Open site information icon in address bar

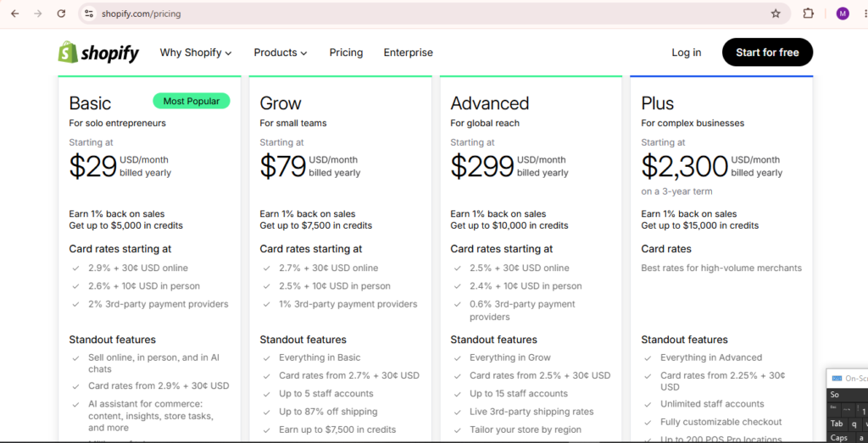[88, 14]
